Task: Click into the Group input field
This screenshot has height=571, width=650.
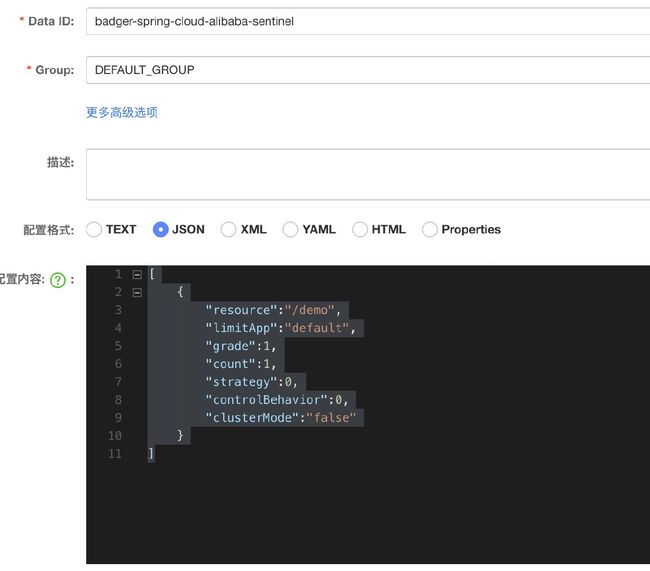Action: coord(368,70)
